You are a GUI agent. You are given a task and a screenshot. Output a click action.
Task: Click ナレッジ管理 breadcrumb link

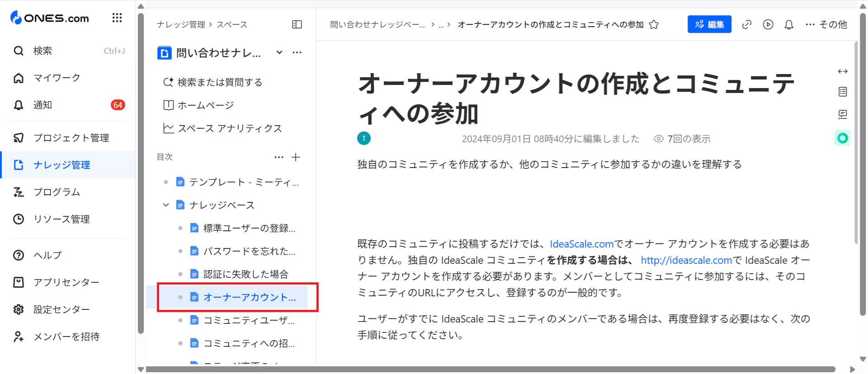coord(181,24)
